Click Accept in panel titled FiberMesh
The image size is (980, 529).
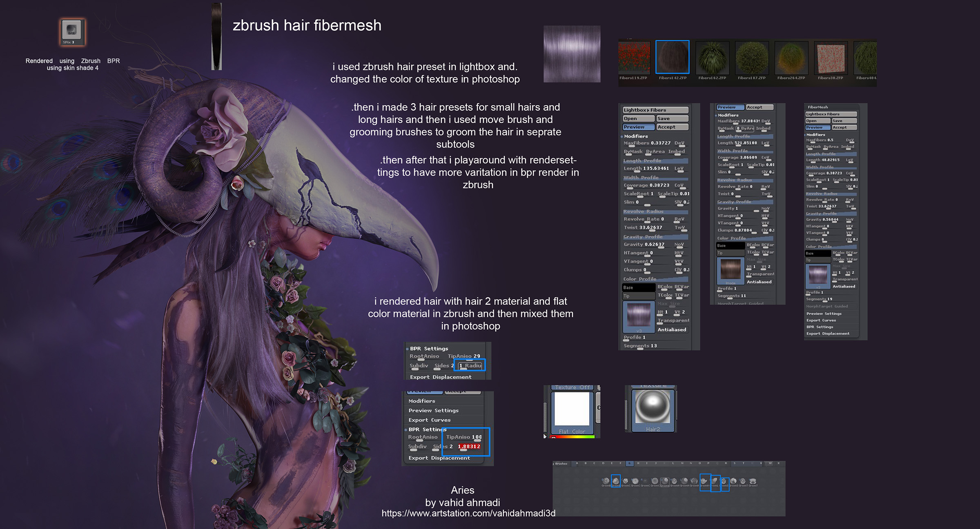click(x=844, y=127)
